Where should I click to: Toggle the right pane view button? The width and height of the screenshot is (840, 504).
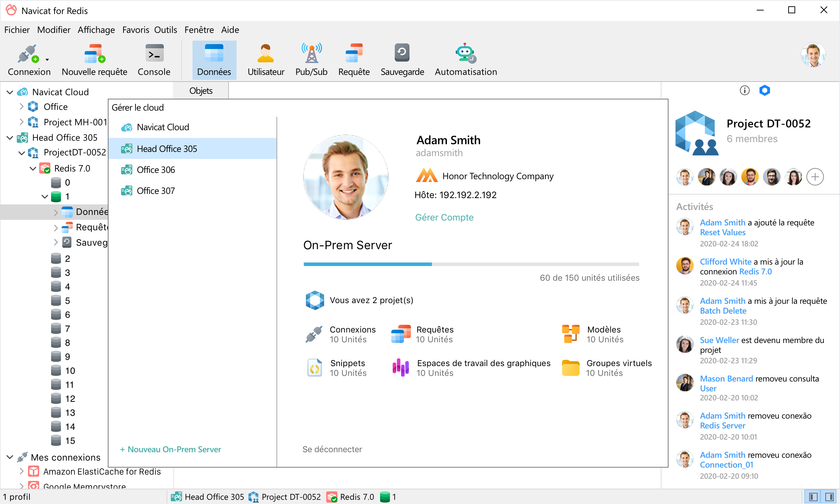pos(829,497)
